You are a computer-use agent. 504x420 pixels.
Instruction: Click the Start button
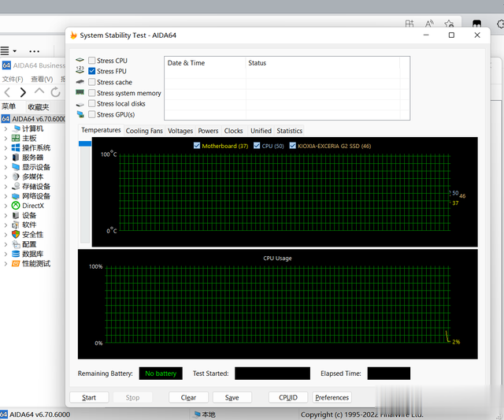click(x=89, y=397)
